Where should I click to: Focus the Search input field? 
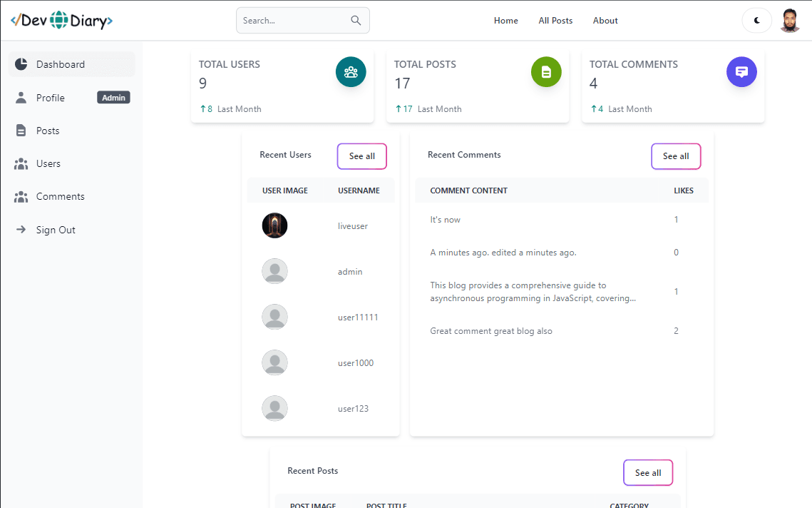(292, 21)
